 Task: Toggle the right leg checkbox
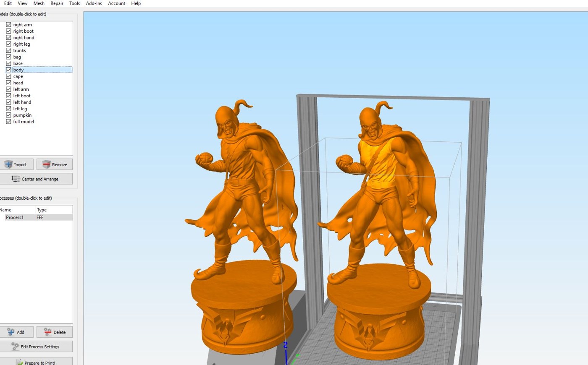[x=8, y=44]
